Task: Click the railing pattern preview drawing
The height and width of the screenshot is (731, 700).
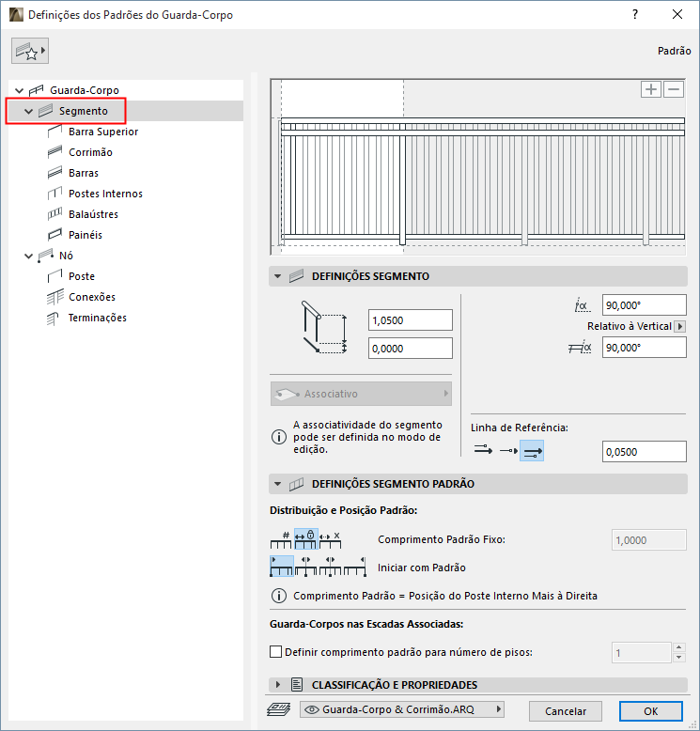Action: (477, 167)
